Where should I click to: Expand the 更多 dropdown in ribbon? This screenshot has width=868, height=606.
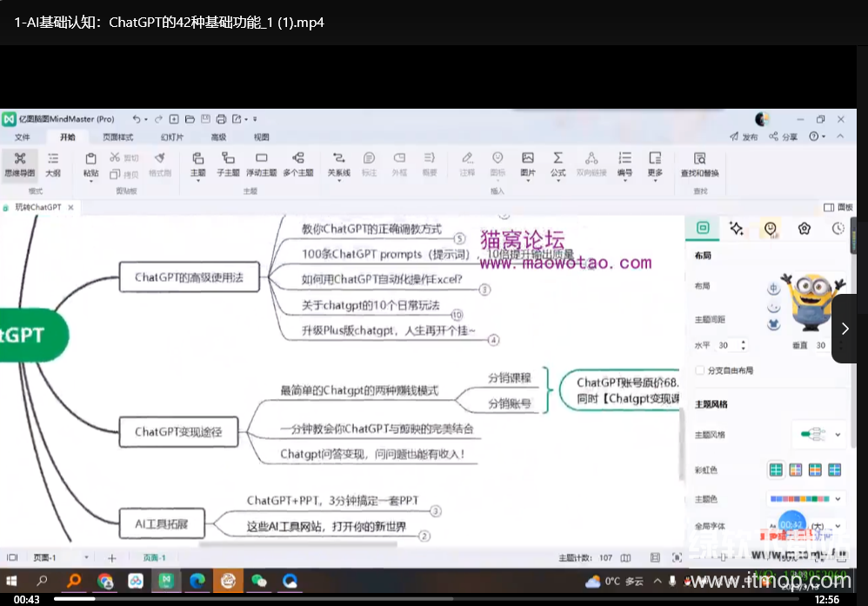655,163
